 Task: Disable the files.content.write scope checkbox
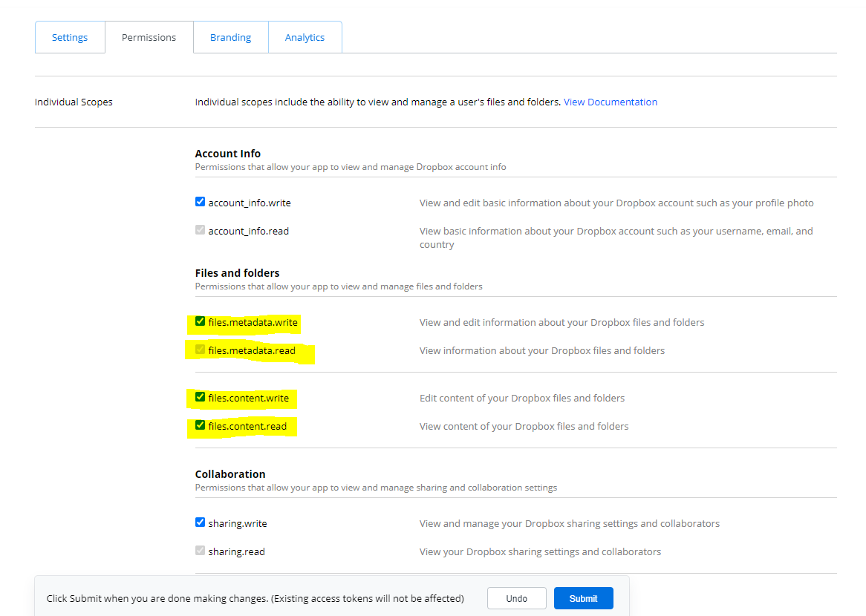(200, 397)
